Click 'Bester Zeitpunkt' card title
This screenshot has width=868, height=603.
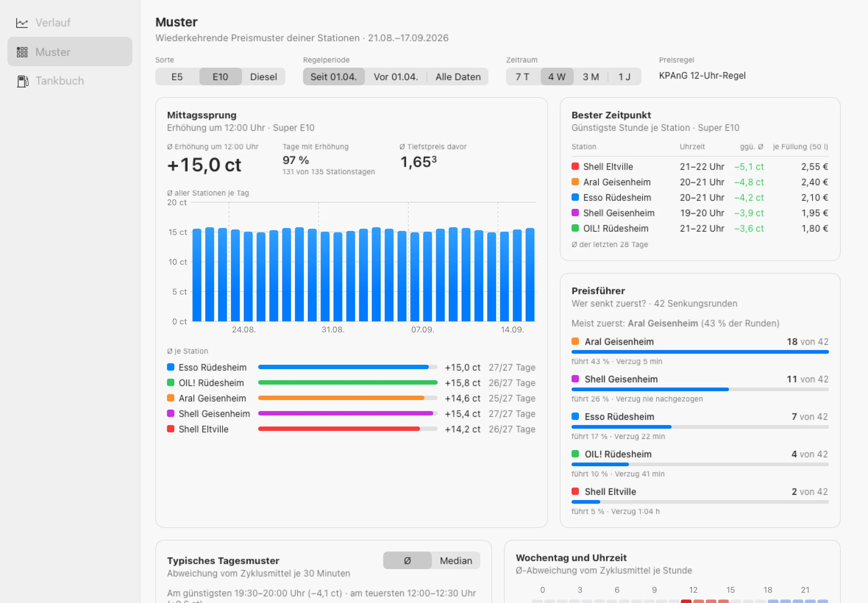pos(611,115)
